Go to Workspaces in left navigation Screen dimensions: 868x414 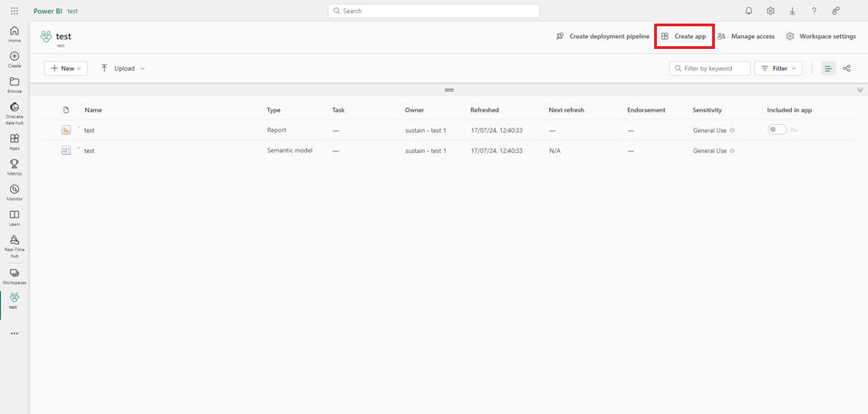(14, 275)
